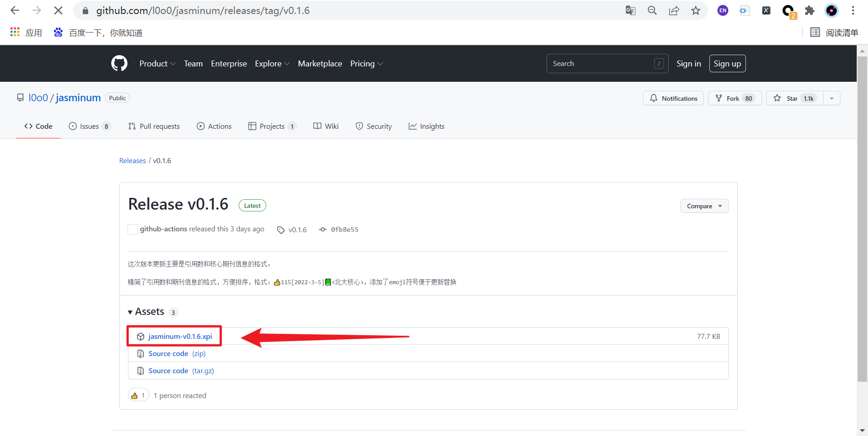The width and height of the screenshot is (868, 436).
Task: Open the Enterprise navigation link
Action: tap(229, 64)
